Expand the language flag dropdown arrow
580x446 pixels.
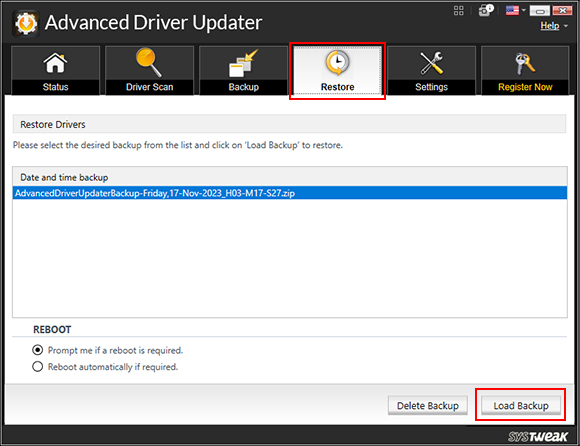(x=523, y=10)
